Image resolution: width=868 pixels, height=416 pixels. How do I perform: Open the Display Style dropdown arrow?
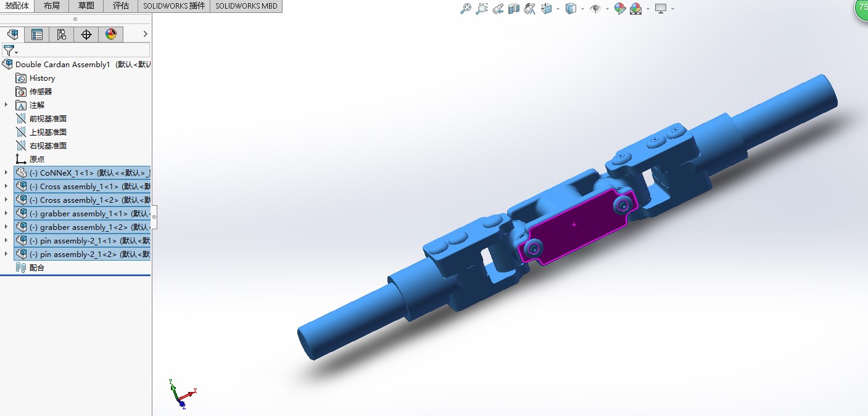[x=582, y=9]
